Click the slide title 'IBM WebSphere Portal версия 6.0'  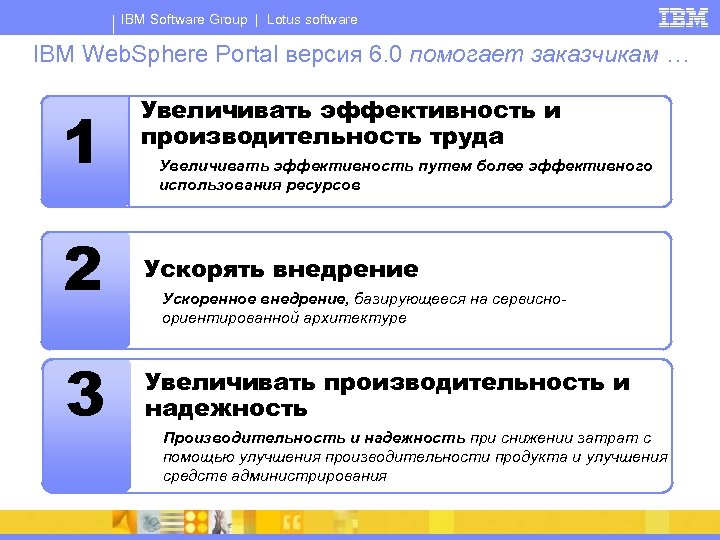[x=218, y=54]
